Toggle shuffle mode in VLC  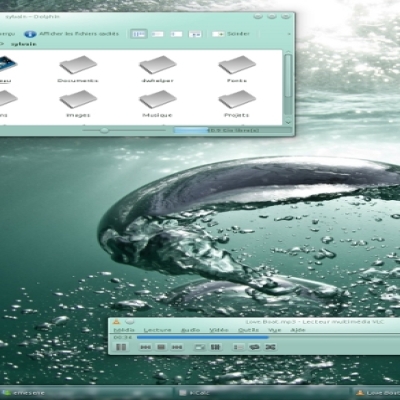coord(270,347)
